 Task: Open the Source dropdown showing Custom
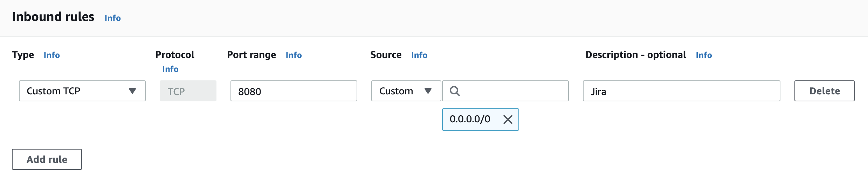click(x=406, y=91)
